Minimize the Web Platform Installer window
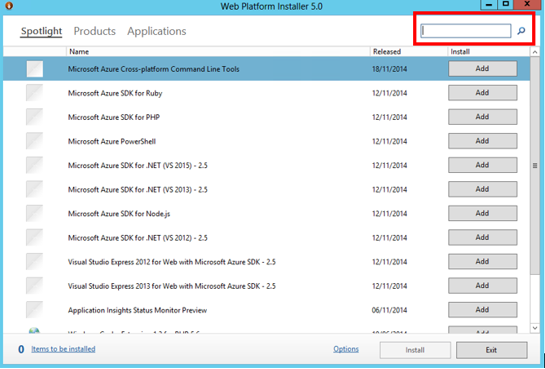The height and width of the screenshot is (369, 545). pyautogui.click(x=489, y=4)
